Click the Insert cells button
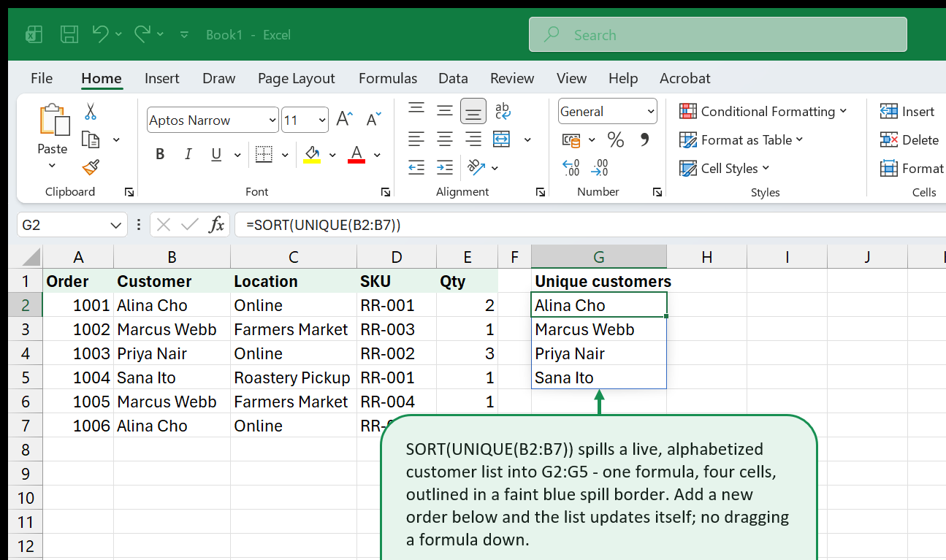Viewport: 946px width, 560px height. coord(907,111)
